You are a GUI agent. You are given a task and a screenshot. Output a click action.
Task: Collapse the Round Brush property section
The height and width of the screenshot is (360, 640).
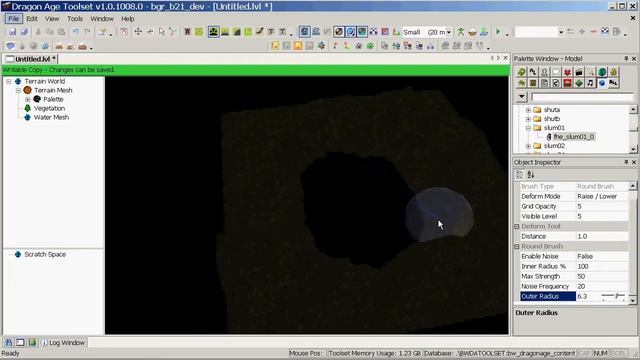[517, 247]
